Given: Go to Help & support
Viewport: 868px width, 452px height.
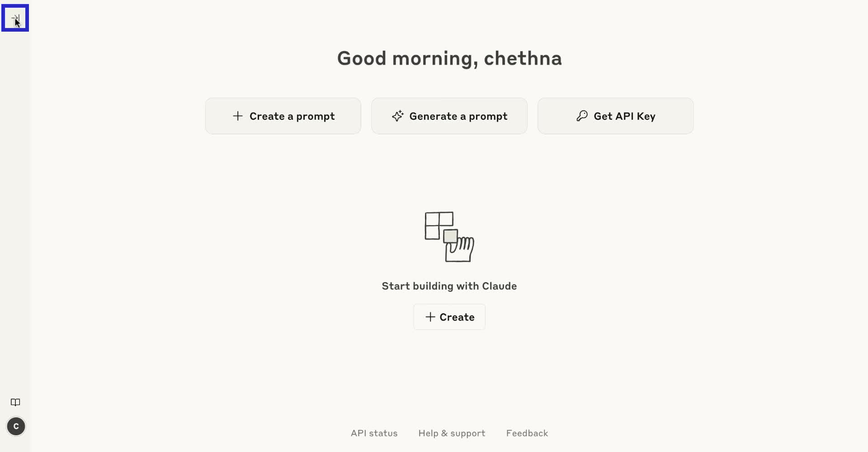Looking at the screenshot, I should click(x=452, y=433).
